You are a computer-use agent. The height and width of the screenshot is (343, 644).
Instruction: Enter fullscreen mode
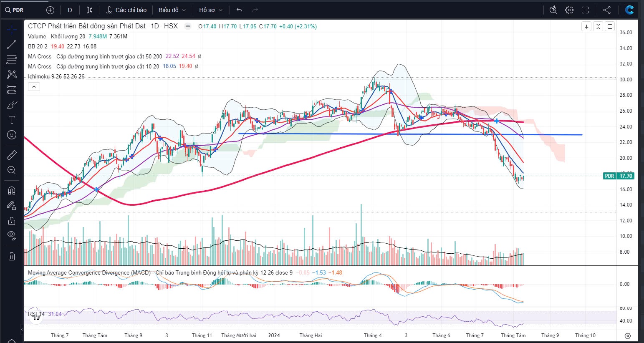coord(585,10)
